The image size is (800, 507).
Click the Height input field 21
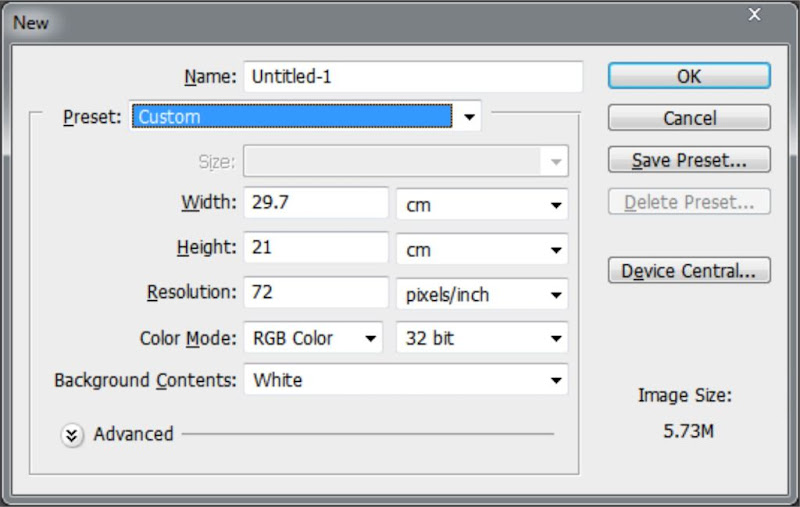[x=316, y=247]
